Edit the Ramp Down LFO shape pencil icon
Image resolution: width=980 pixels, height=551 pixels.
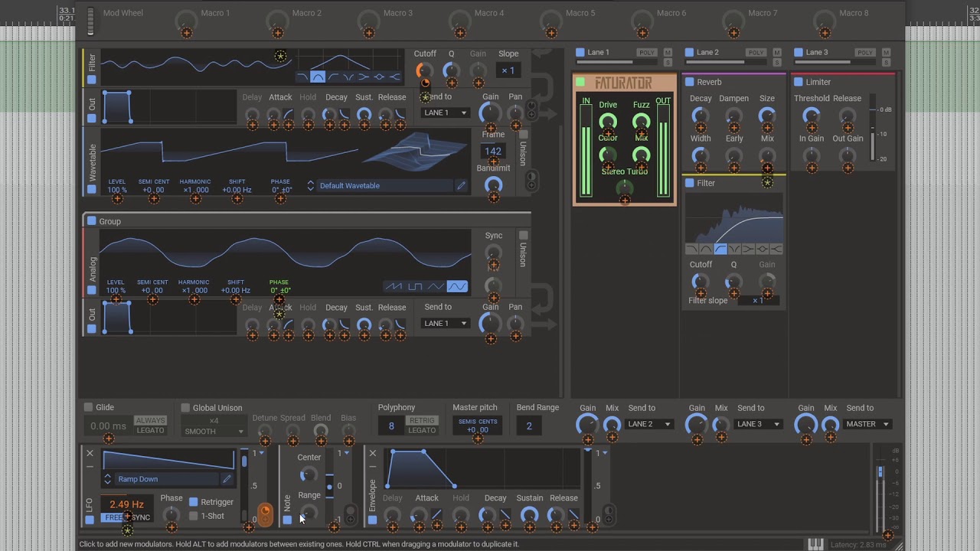click(x=227, y=479)
